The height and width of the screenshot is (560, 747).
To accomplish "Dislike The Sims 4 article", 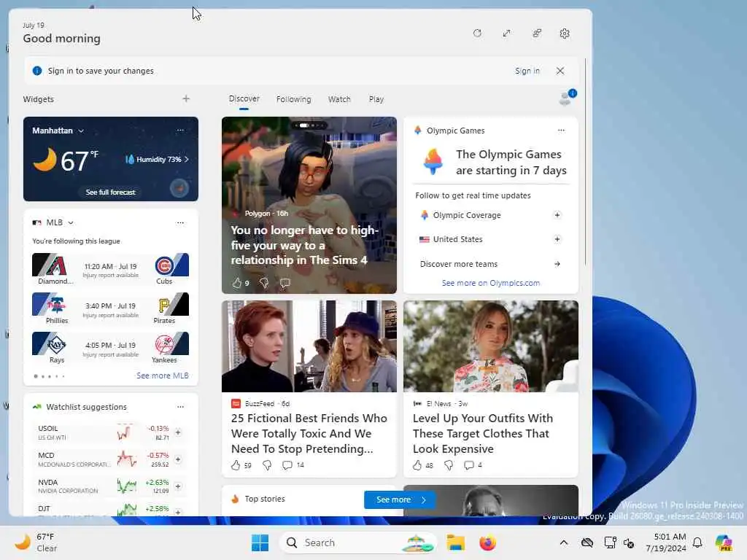I will point(264,283).
